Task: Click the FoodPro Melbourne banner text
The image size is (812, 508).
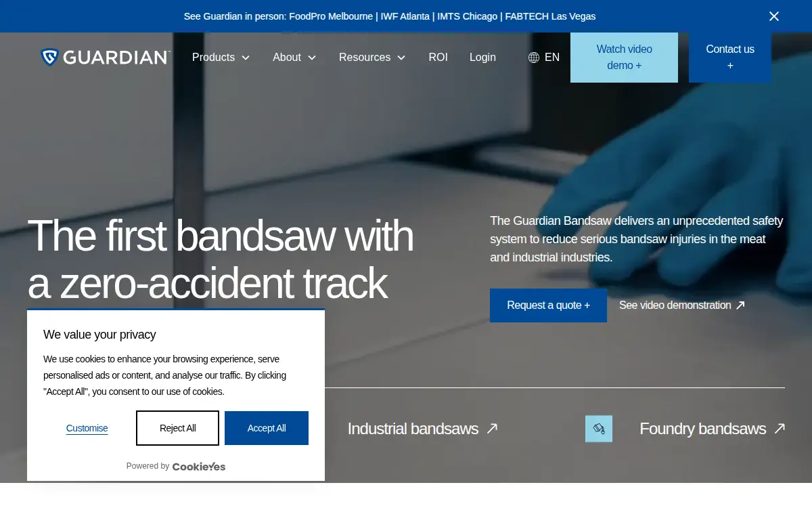Action: [x=331, y=16]
